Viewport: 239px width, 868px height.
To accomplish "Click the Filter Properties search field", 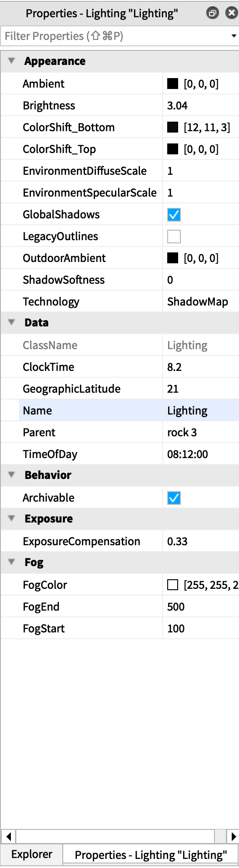I will (x=115, y=36).
